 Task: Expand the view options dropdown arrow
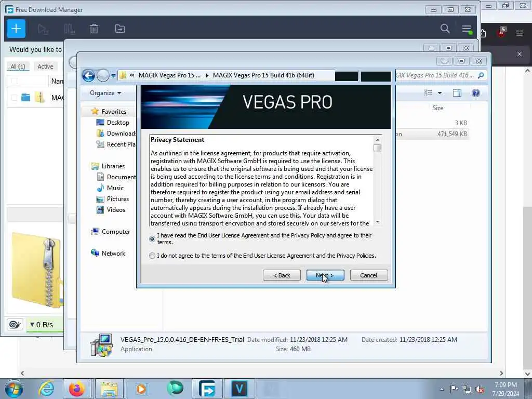coord(440,93)
